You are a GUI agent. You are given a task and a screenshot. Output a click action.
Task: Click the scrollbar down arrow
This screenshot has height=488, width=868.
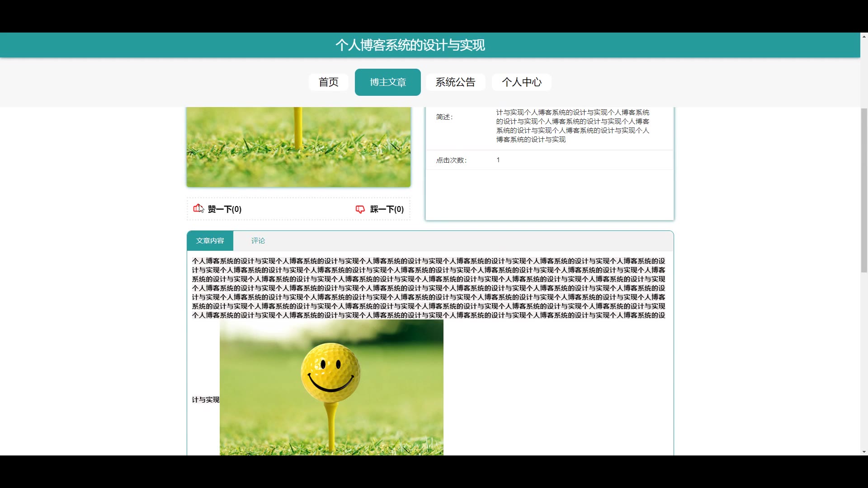[x=864, y=451]
